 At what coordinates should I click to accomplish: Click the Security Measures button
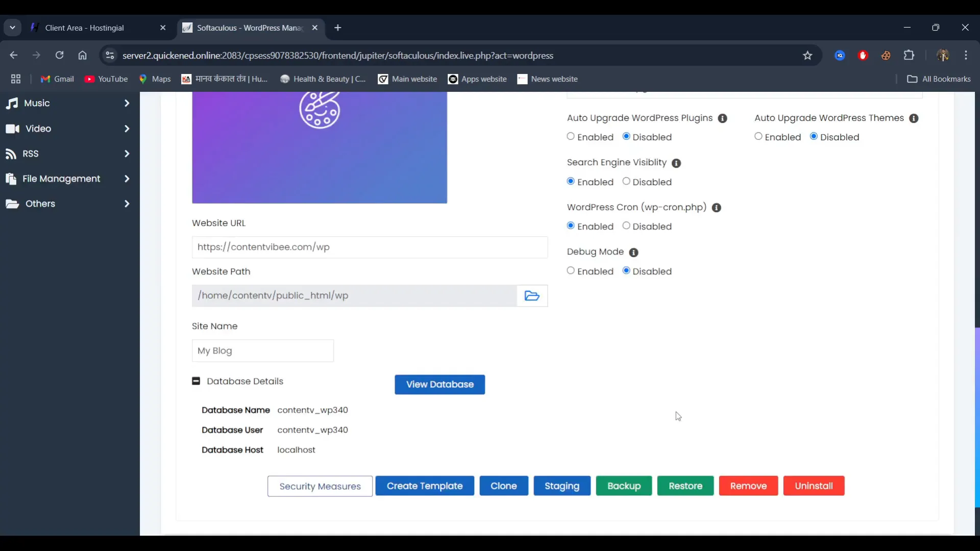(x=320, y=486)
